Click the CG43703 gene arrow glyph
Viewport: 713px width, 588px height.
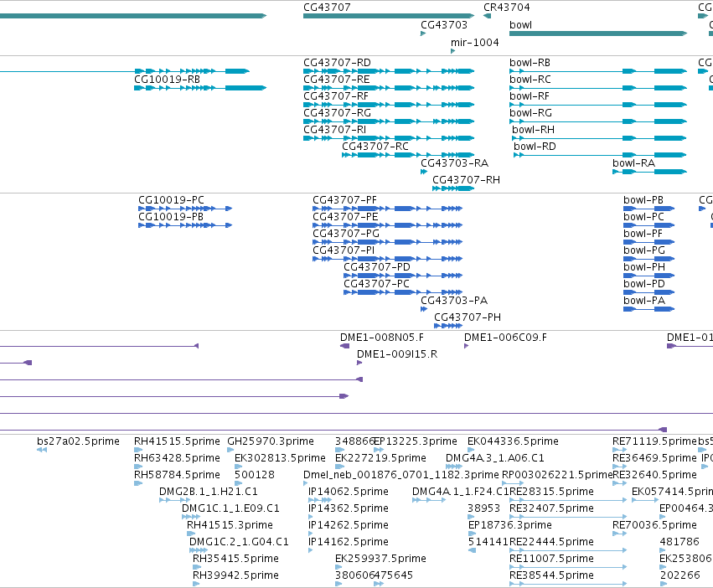[x=423, y=34]
